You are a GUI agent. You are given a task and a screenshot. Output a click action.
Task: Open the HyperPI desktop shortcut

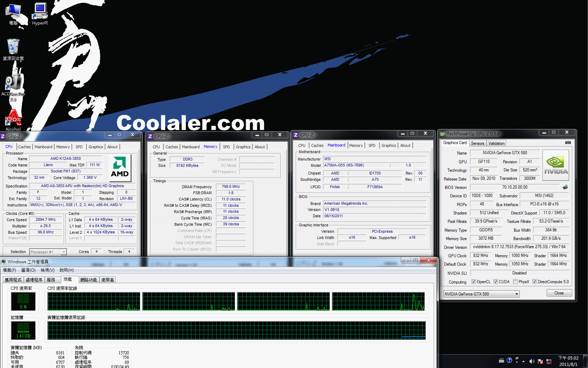40,14
